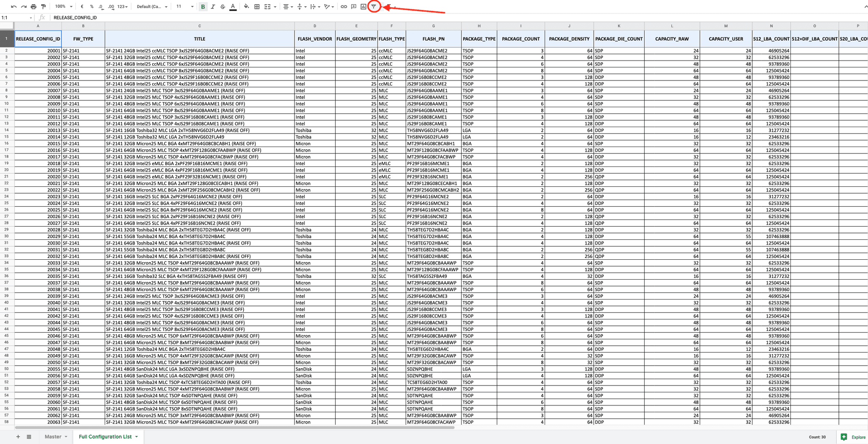Open the Full Configuration List tab menu
The image size is (868, 444).
(136, 436)
